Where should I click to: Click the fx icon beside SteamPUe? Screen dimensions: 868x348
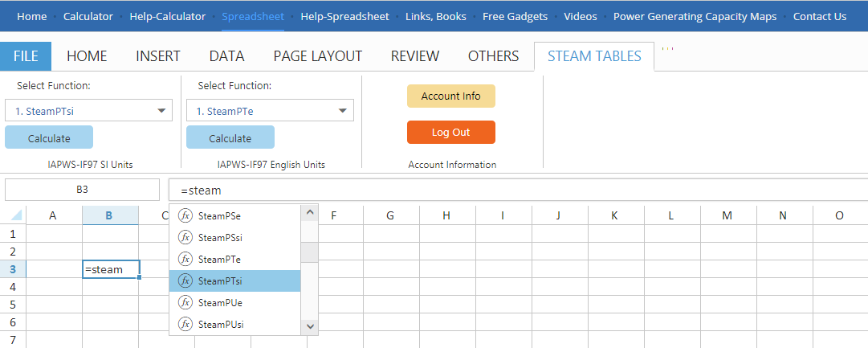point(185,302)
